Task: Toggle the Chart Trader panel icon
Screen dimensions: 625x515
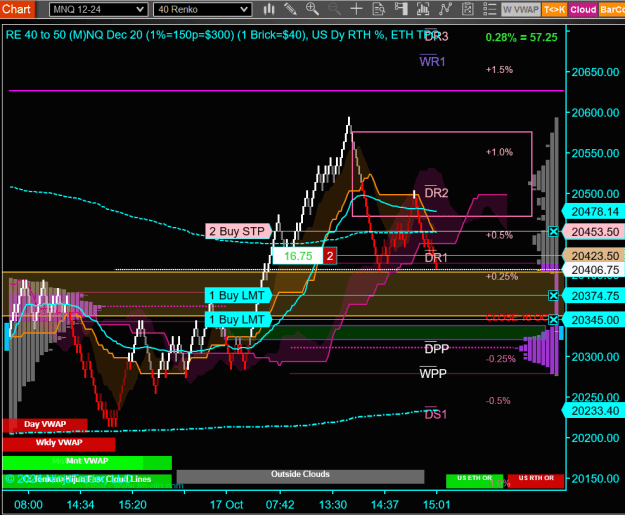Action: [x=401, y=9]
